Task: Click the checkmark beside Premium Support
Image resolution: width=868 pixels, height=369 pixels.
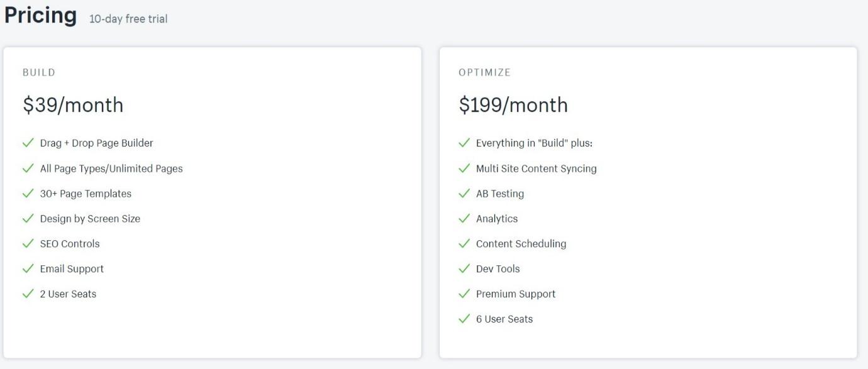Action: [464, 294]
